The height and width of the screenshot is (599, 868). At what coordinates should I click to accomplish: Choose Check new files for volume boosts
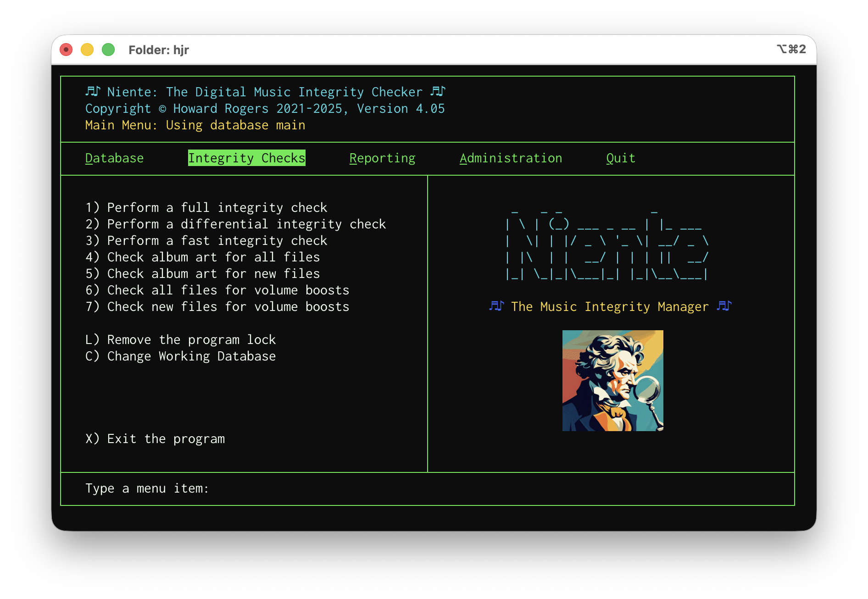coord(217,307)
